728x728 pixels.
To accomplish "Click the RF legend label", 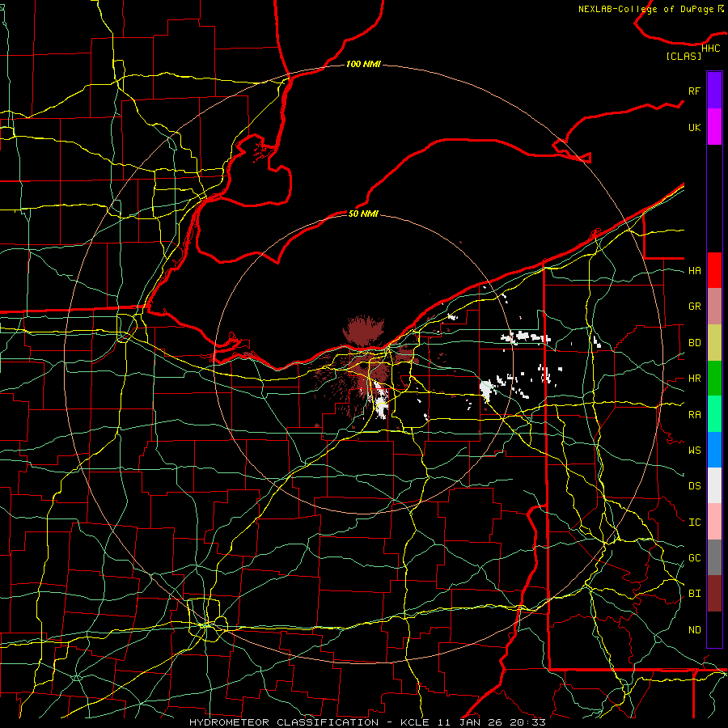I will pos(695,91).
